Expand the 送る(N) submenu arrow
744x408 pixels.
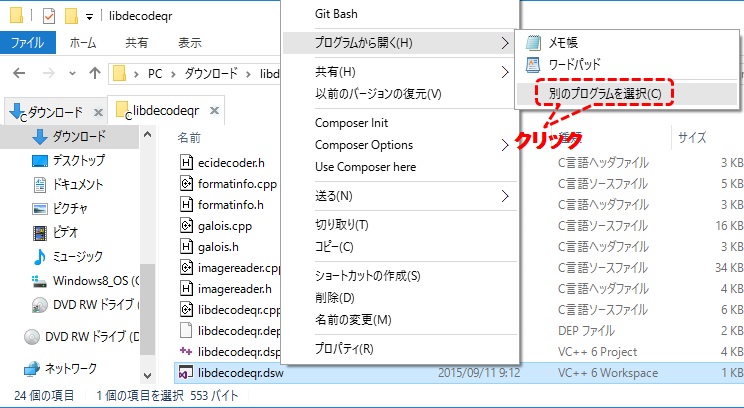[x=504, y=195]
